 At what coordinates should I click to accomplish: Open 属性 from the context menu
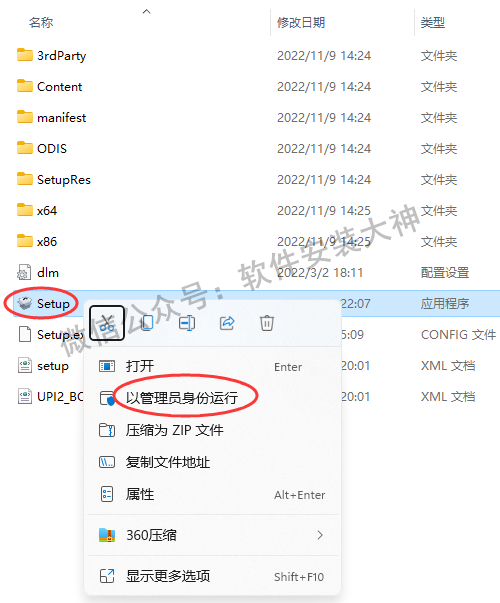click(x=140, y=494)
